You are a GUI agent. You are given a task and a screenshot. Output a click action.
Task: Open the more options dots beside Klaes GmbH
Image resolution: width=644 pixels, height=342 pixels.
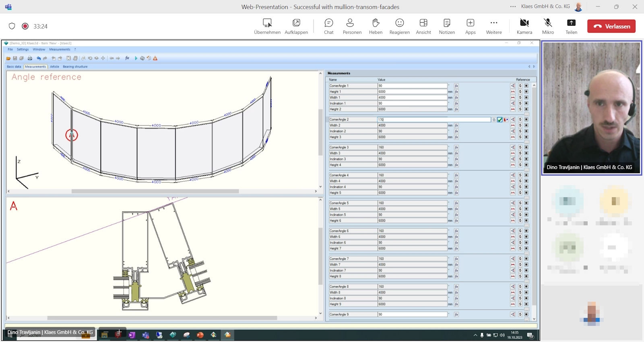pos(513,6)
